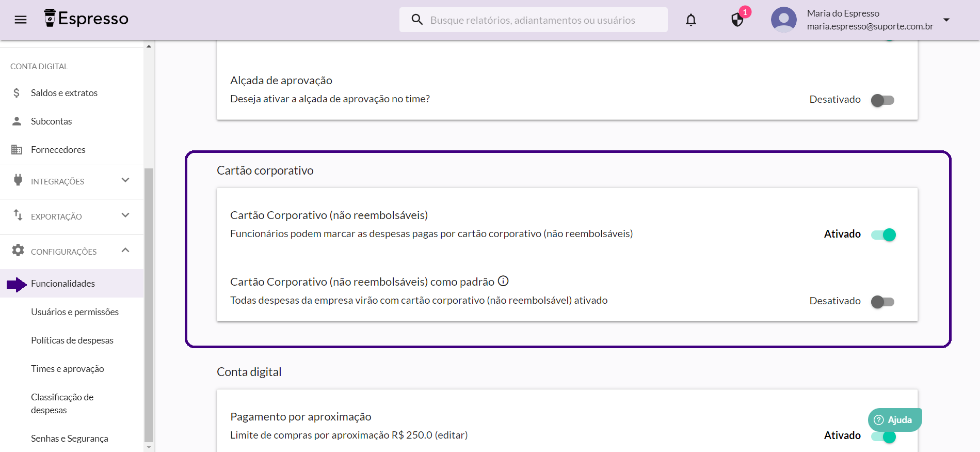Click the search magnifier icon
Viewport: 980px width, 452px height.
click(417, 20)
